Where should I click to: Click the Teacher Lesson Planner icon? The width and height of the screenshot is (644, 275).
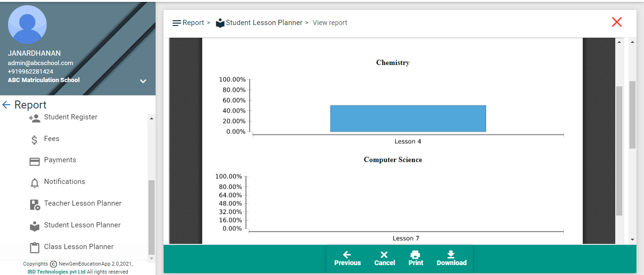[35, 205]
